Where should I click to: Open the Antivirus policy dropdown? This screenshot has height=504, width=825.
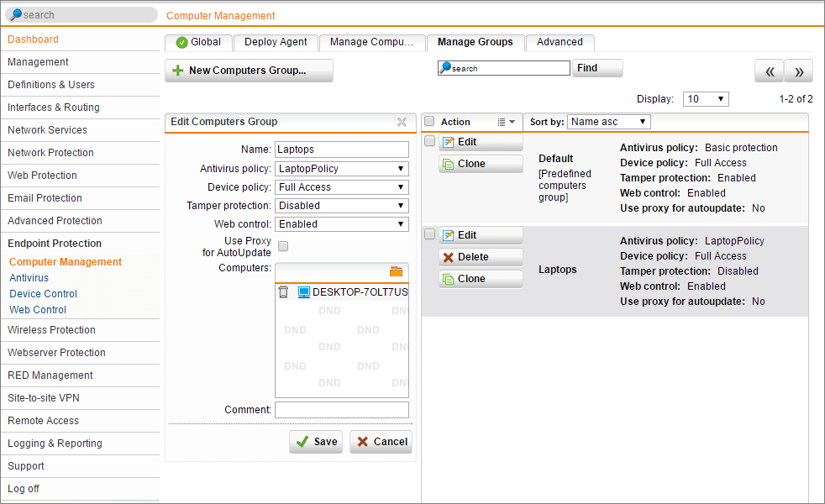coord(341,169)
